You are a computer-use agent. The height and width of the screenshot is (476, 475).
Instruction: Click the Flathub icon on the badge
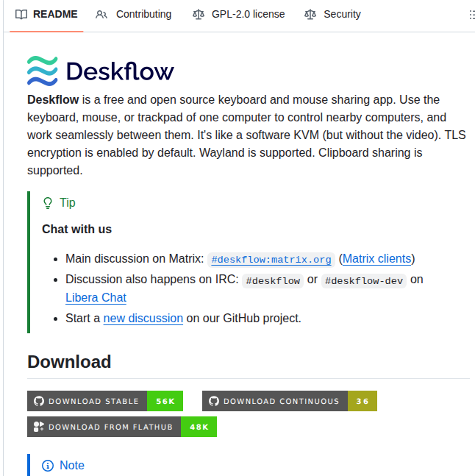point(39,427)
